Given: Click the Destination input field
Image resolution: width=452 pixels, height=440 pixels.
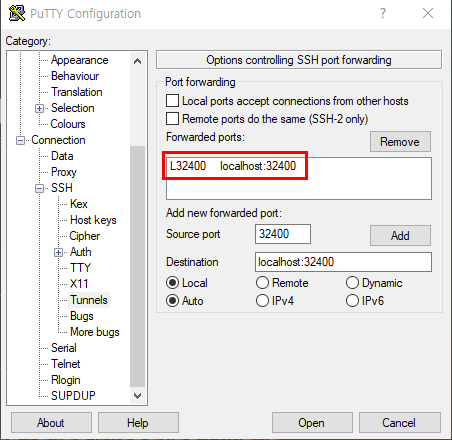Looking at the screenshot, I should (343, 262).
